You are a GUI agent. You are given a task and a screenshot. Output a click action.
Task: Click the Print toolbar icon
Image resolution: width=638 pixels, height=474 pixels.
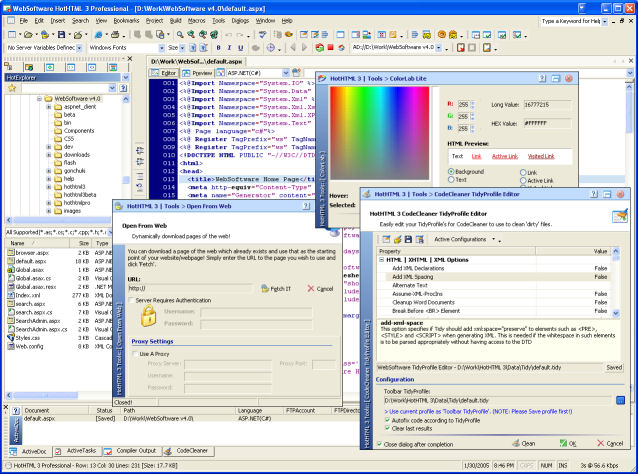pyautogui.click(x=115, y=35)
